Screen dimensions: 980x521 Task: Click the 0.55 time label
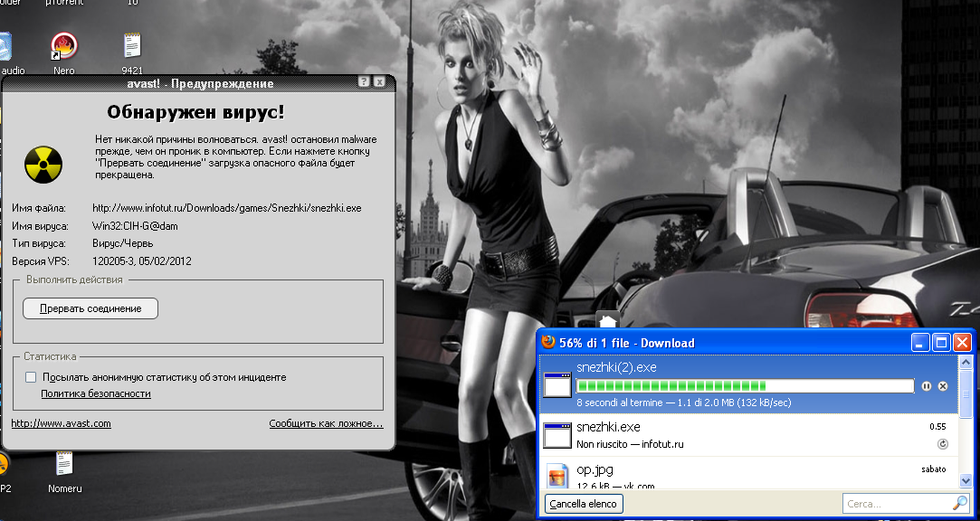pos(937,427)
